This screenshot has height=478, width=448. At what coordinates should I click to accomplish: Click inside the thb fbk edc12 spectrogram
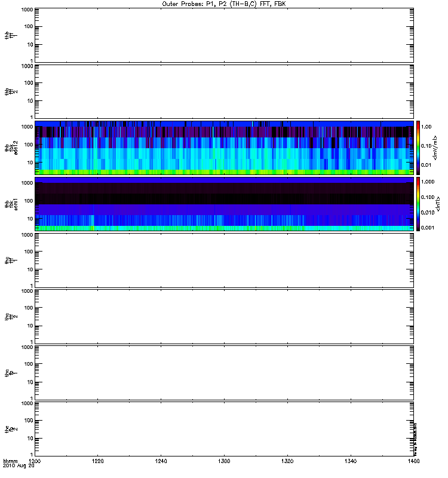coord(224,148)
